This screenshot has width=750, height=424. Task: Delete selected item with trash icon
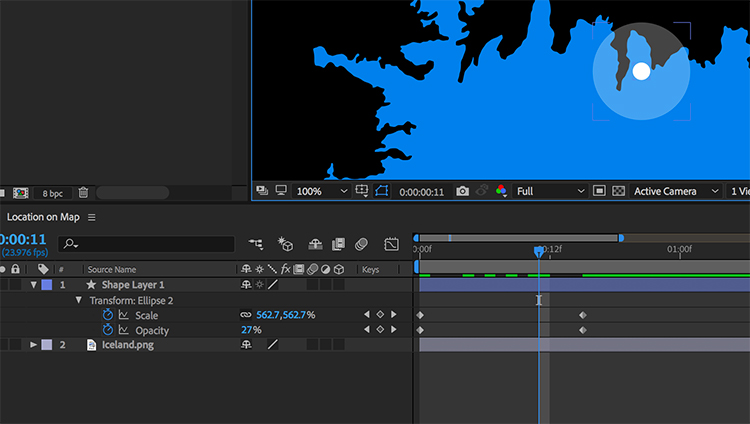pyautogui.click(x=83, y=192)
